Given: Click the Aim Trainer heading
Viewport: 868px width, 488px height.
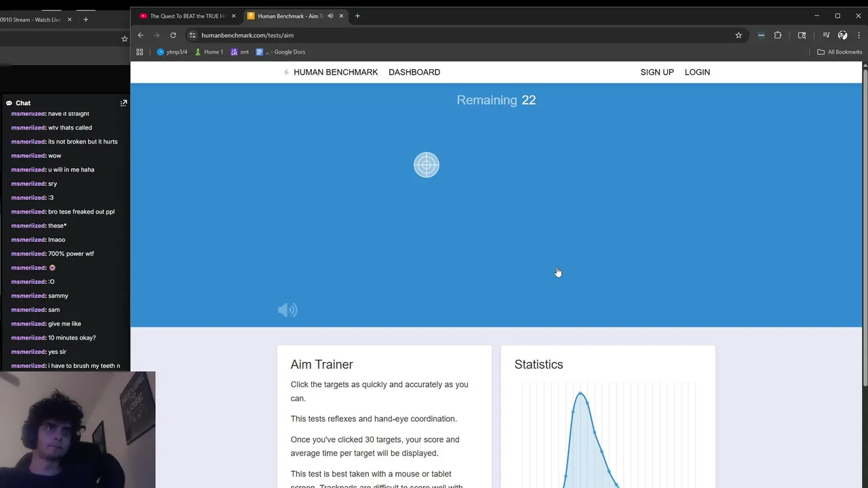Looking at the screenshot, I should (x=322, y=365).
